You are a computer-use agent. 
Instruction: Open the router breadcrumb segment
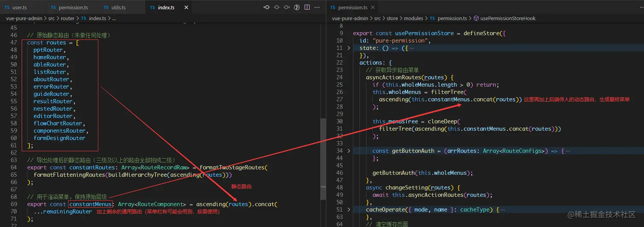tap(67, 18)
